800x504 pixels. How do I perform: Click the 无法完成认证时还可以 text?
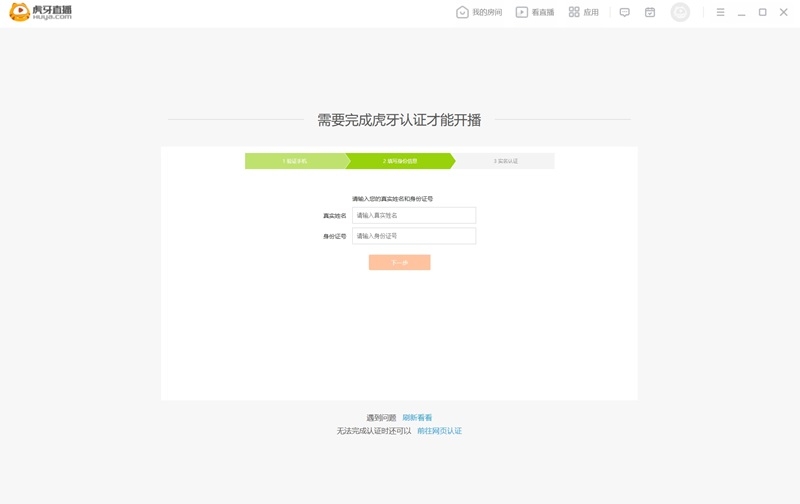[x=374, y=431]
